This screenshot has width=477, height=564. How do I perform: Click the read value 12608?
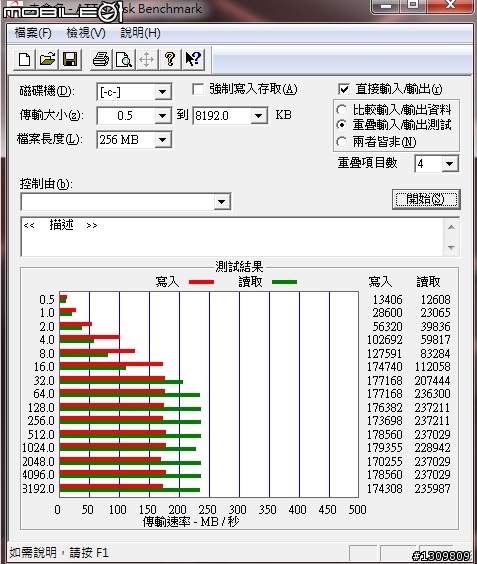tap(435, 300)
